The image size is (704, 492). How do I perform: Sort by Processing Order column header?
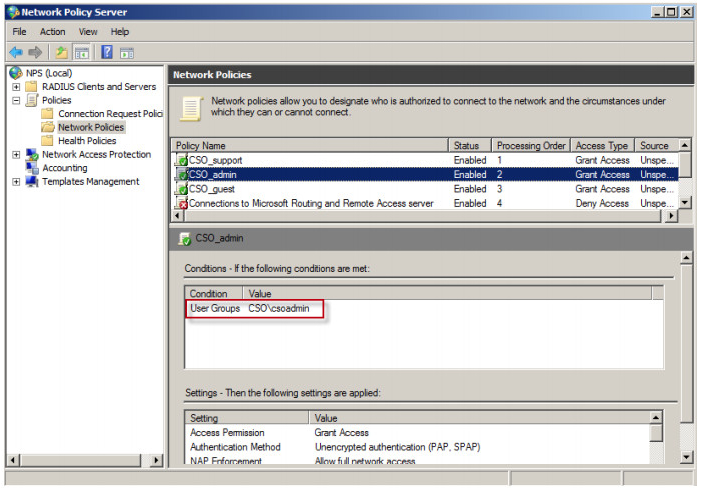click(x=532, y=146)
